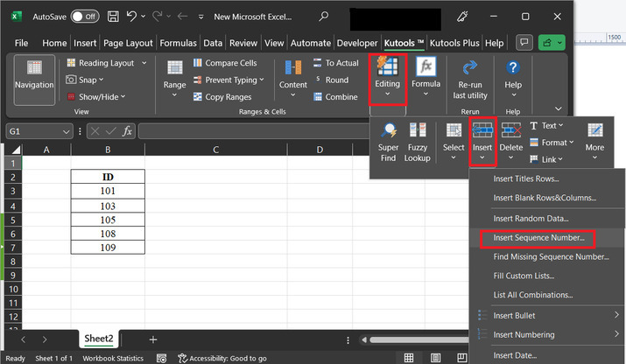Image resolution: width=626 pixels, height=364 pixels.
Task: Open the Delete tool dropdown
Action: tap(511, 142)
